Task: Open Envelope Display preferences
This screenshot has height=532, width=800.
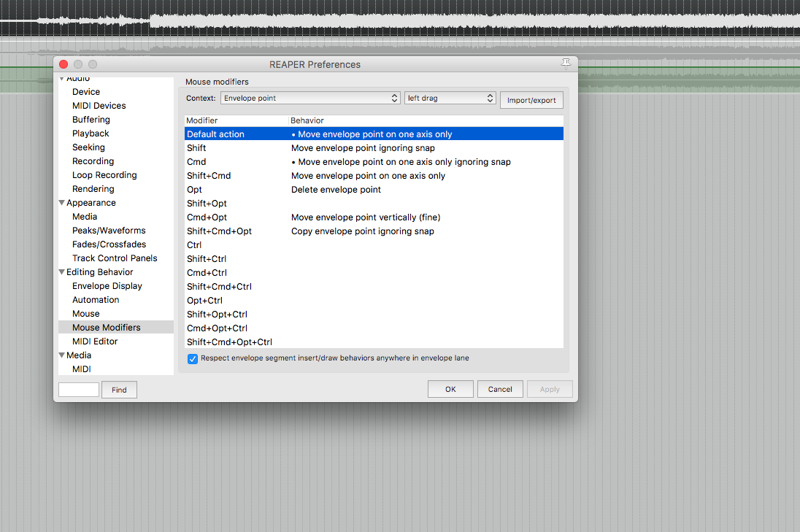Action: point(107,285)
